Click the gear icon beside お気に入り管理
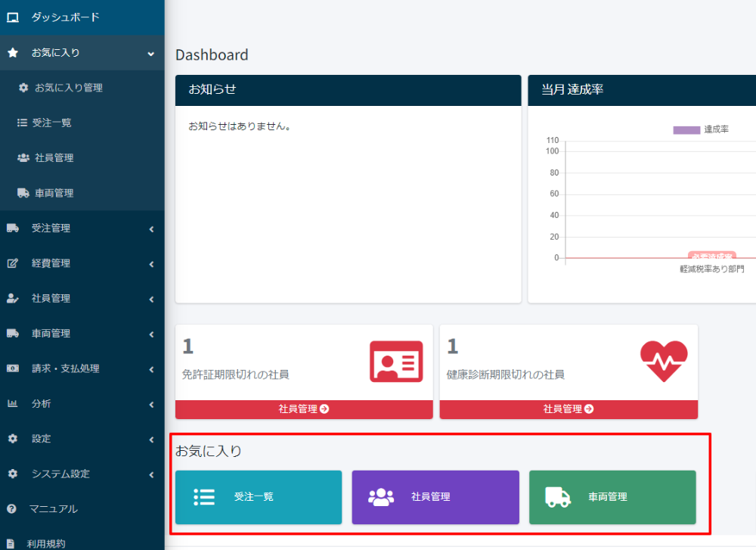Image resolution: width=756 pixels, height=550 pixels. point(23,88)
